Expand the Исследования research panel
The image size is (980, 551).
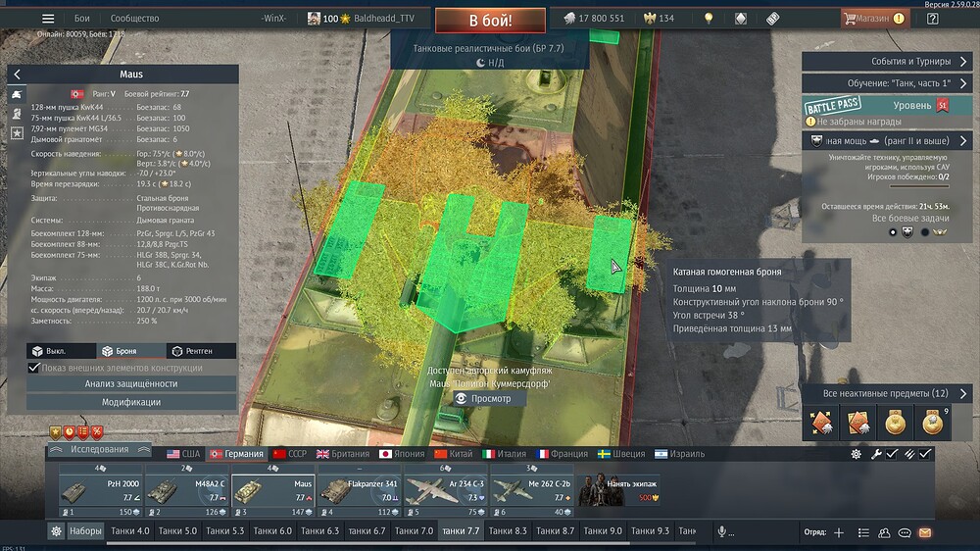click(99, 449)
